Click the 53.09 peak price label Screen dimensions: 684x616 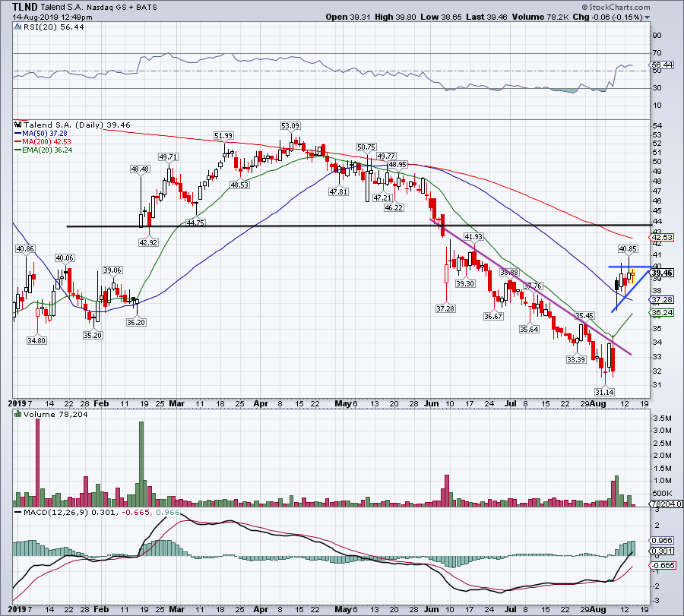point(290,126)
